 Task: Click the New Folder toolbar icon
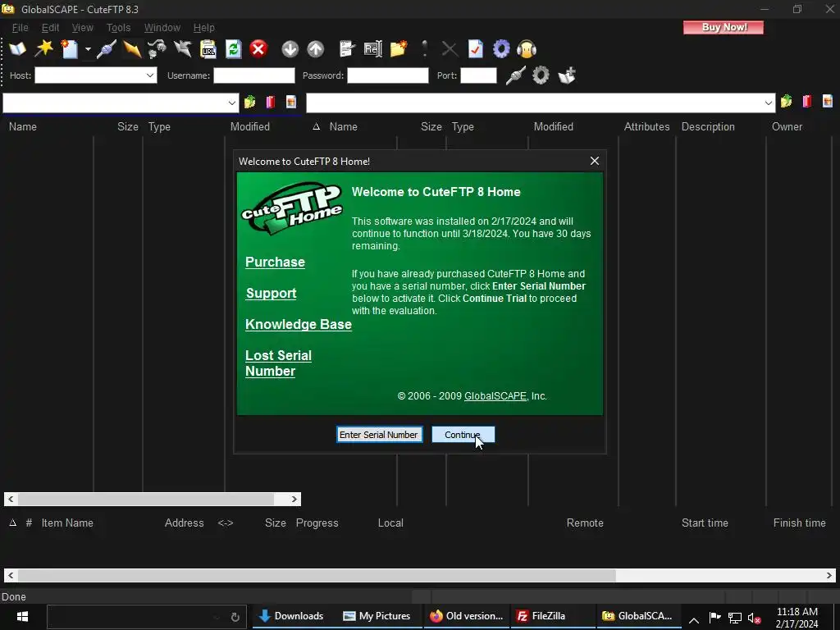pos(399,49)
